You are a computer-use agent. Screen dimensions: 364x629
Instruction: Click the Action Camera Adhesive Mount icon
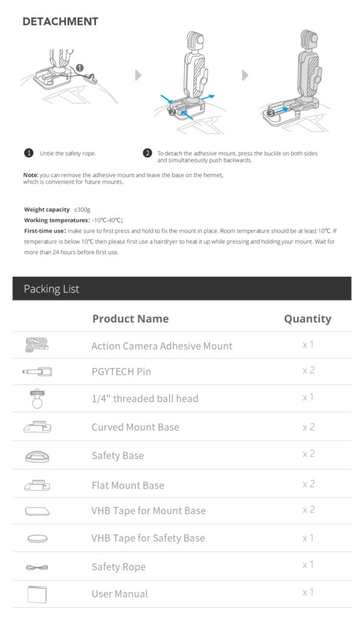click(37, 345)
